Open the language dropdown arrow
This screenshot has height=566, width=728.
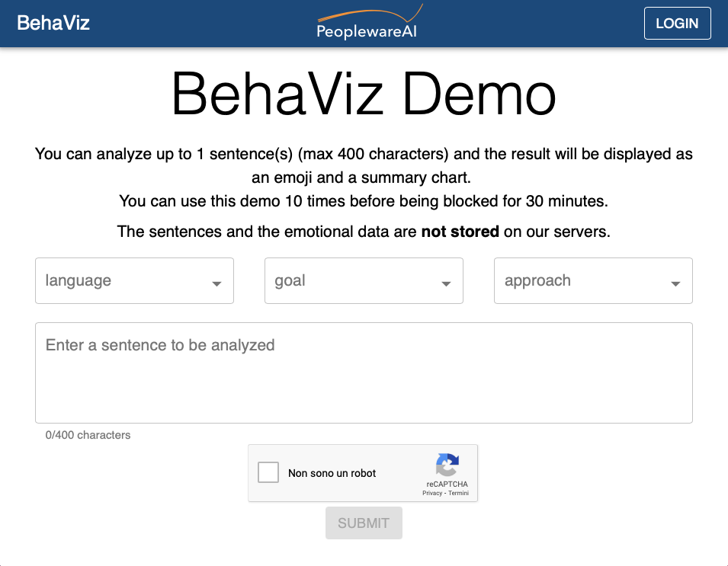(217, 281)
